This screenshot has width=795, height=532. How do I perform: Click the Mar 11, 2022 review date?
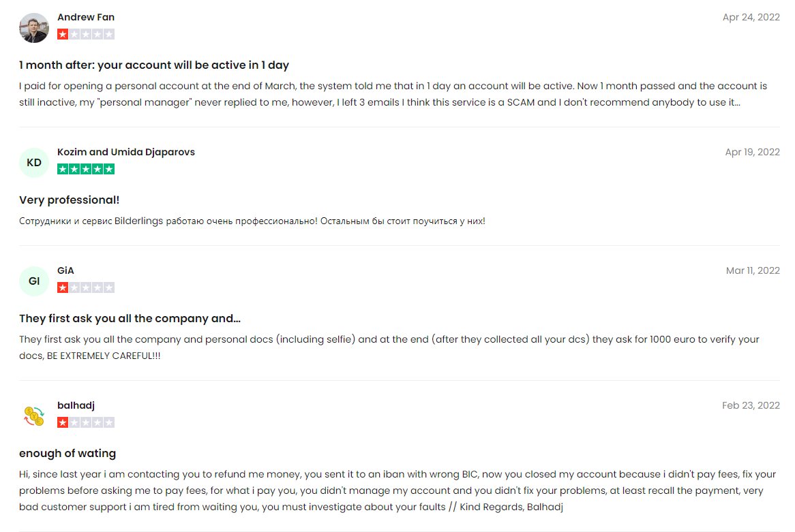coord(753,270)
